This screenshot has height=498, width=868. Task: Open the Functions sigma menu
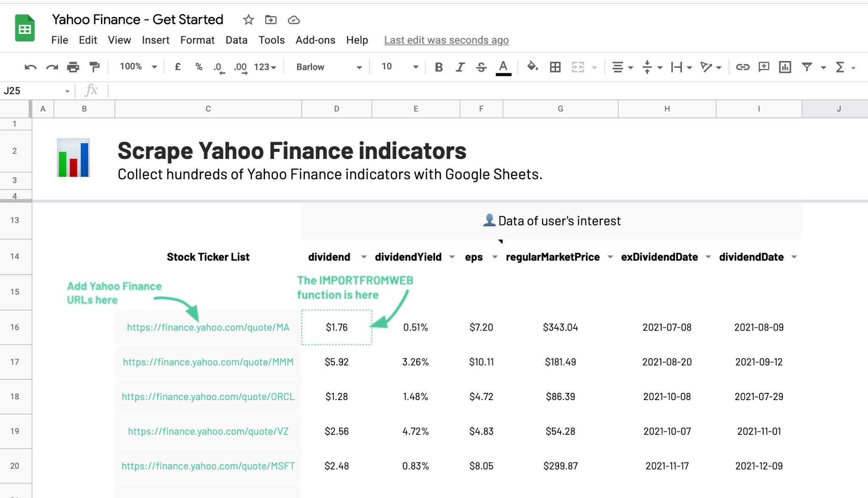[x=845, y=67]
